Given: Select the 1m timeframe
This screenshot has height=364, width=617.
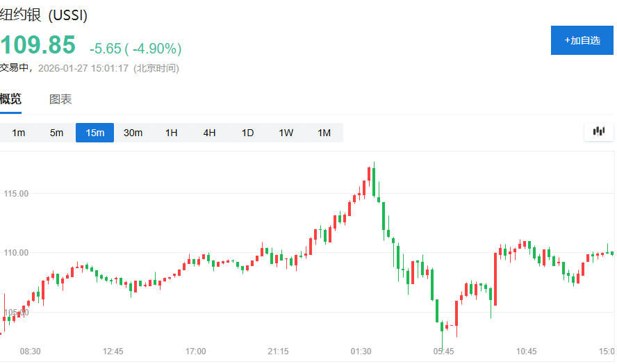Looking at the screenshot, I should pos(19,133).
